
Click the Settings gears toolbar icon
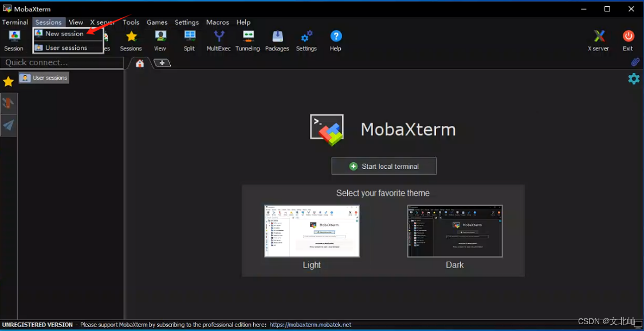point(307,41)
